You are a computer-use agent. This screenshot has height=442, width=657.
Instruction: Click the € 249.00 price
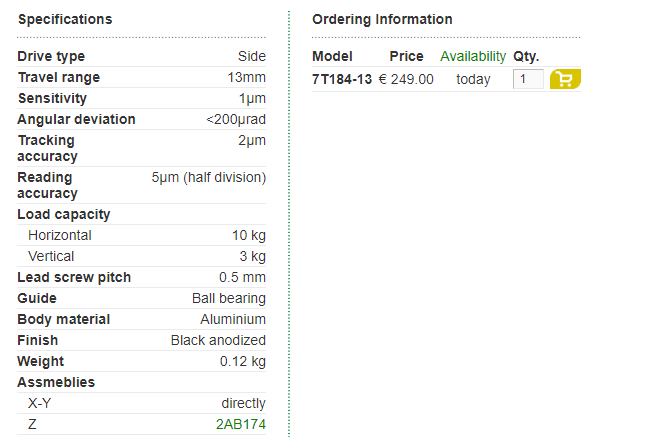coord(406,79)
